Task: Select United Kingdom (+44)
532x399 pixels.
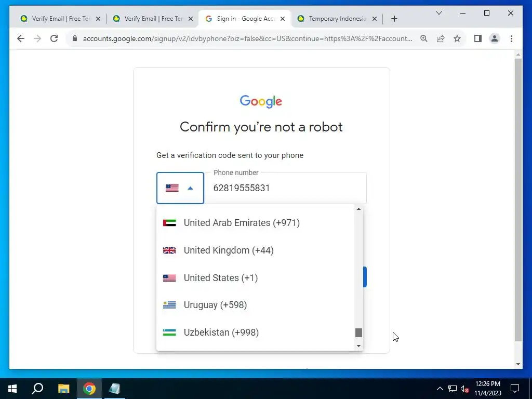Action: tap(255, 250)
